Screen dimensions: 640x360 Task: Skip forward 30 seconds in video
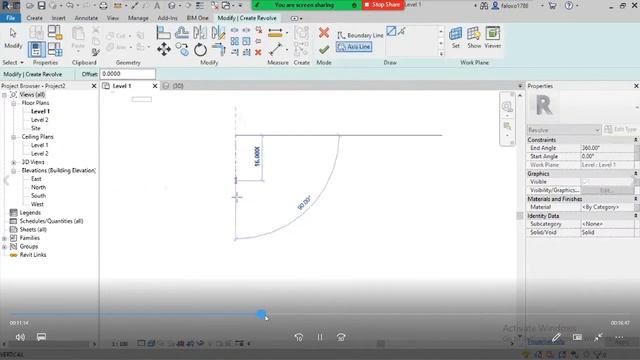[x=341, y=337]
